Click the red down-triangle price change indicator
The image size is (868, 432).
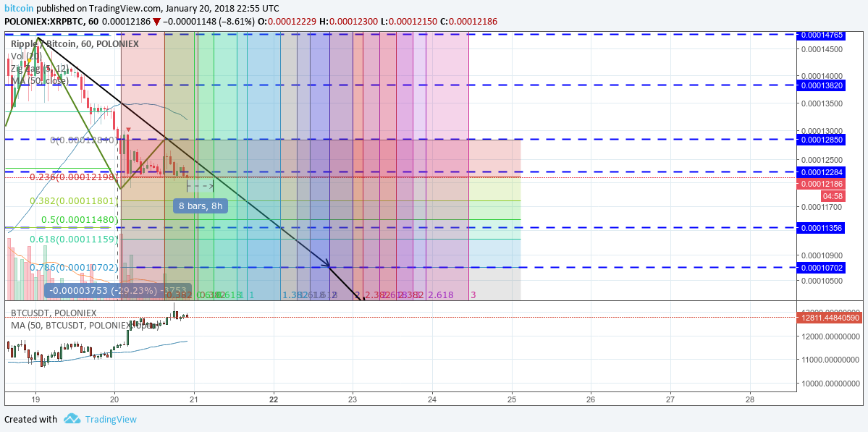click(157, 22)
